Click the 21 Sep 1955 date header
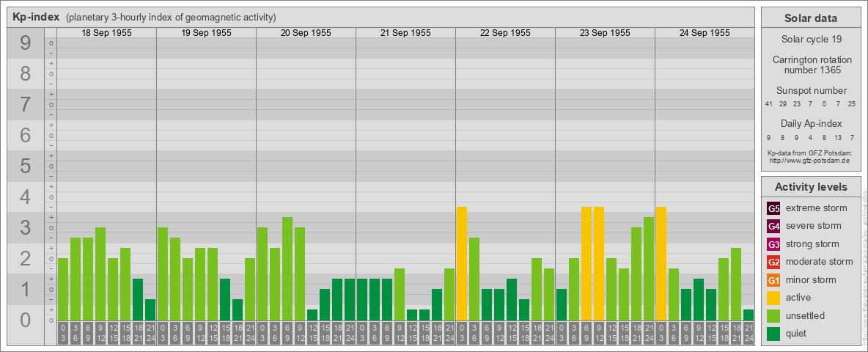Image resolution: width=868 pixels, height=352 pixels. coord(405,33)
